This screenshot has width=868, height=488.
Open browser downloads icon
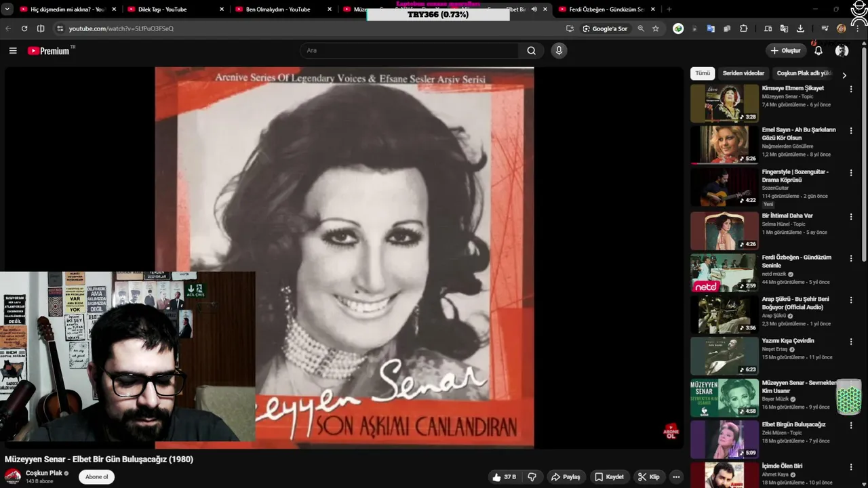(800, 28)
